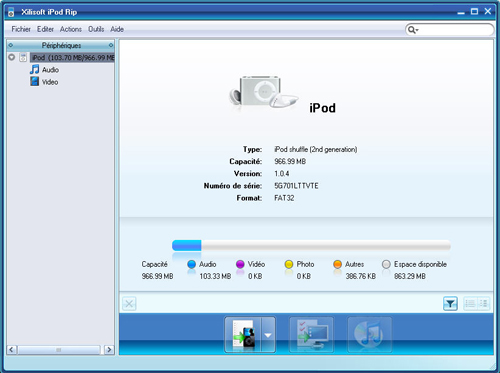Open the search magnifier options dropdown
Viewport: 500px width, 373px height.
[x=413, y=30]
